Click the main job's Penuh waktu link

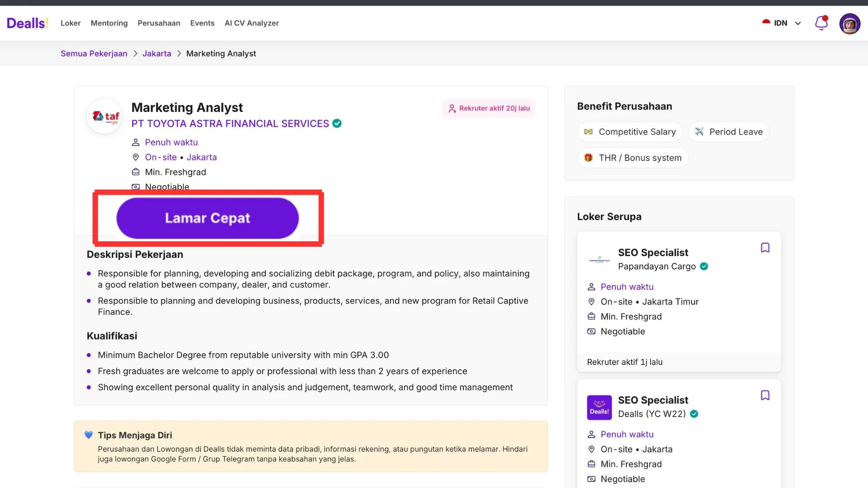click(x=171, y=142)
